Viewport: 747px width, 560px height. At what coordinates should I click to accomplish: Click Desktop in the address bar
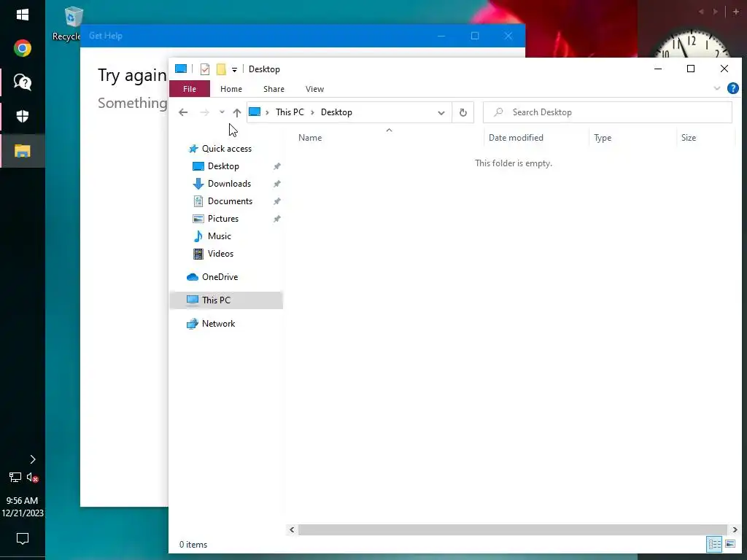coord(336,112)
